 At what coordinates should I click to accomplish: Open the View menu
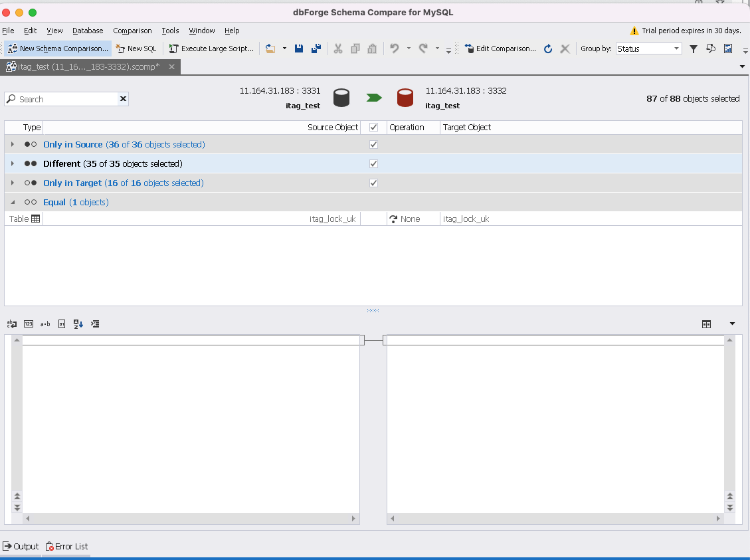[x=54, y=31]
